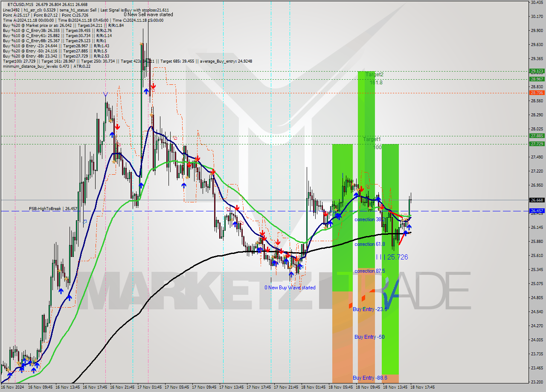Image resolution: width=546 pixels, height=392 pixels.
Task: Click the Buy Entry -88.6 label
Action: pos(370,378)
